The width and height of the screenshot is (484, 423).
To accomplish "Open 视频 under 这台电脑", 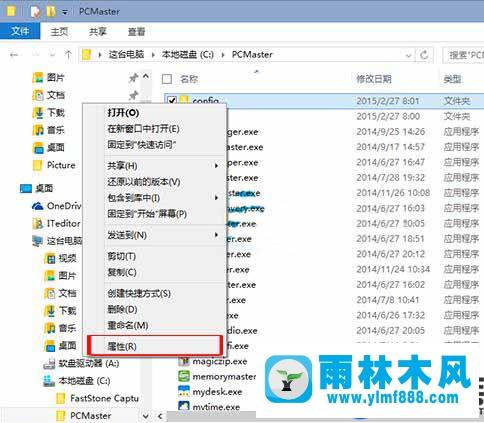I will click(61, 258).
